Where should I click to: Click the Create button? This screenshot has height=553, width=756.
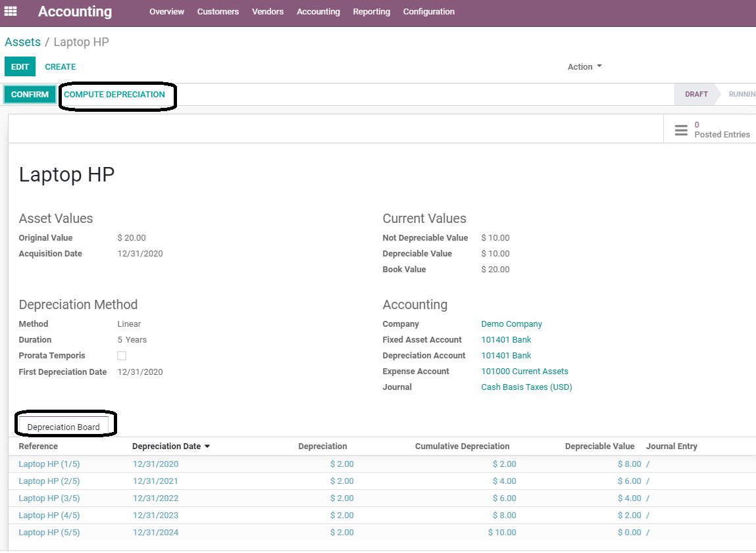coord(61,67)
